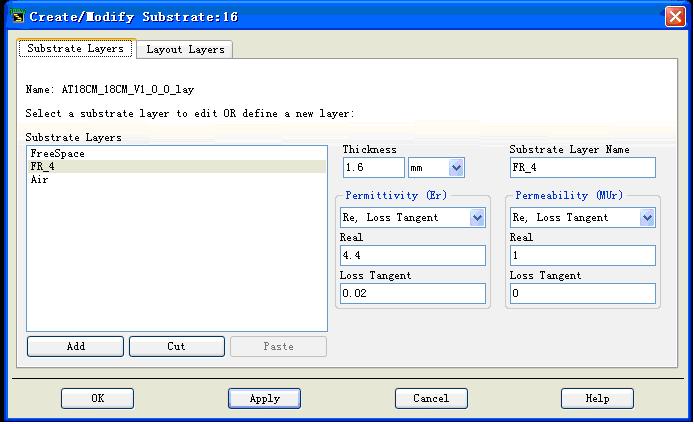Add a new substrate layer
The height and width of the screenshot is (424, 694).
point(75,347)
